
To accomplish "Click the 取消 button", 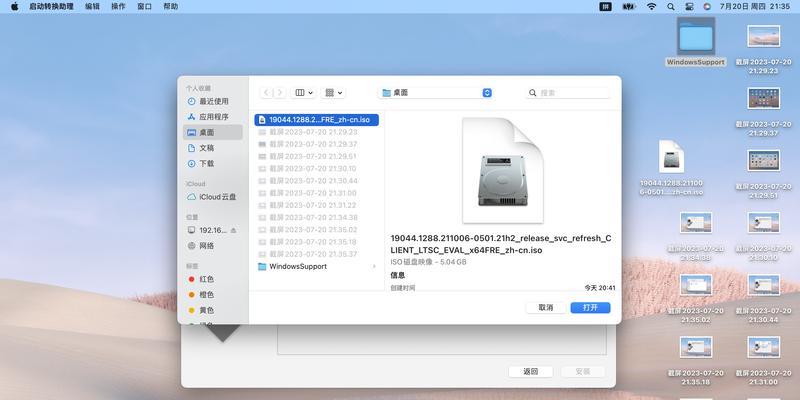I will 545,308.
